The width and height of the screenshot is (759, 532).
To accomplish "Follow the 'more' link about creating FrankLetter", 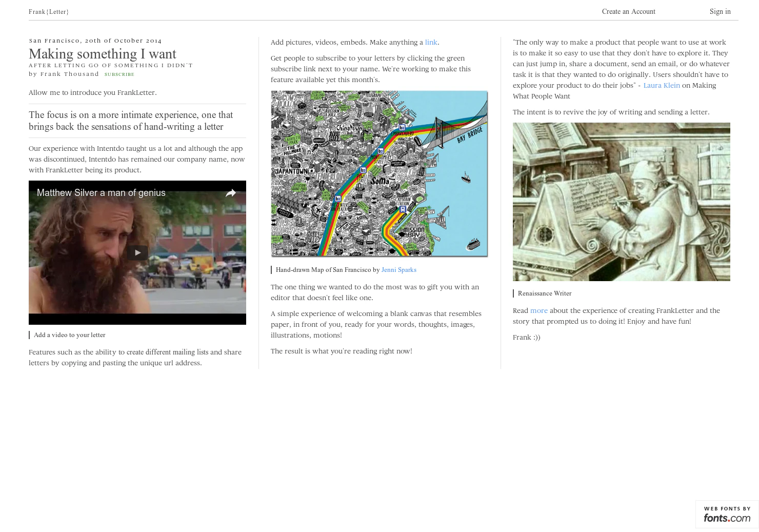I will [538, 310].
